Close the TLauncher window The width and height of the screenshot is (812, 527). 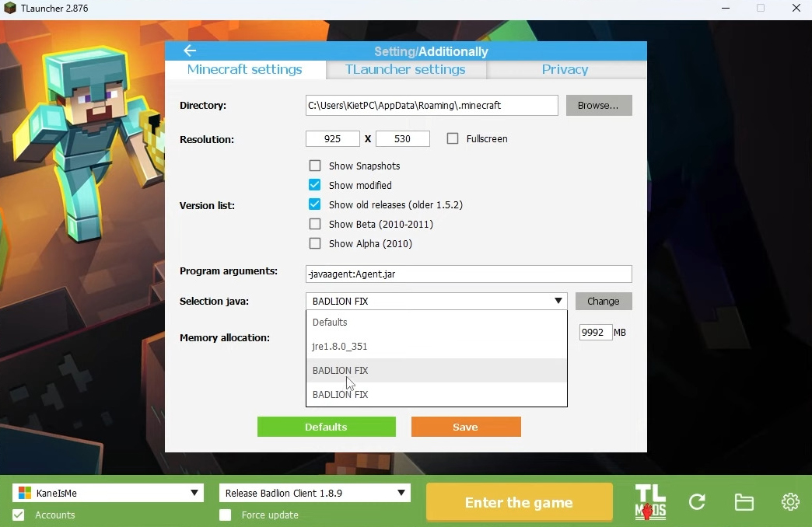tap(796, 9)
